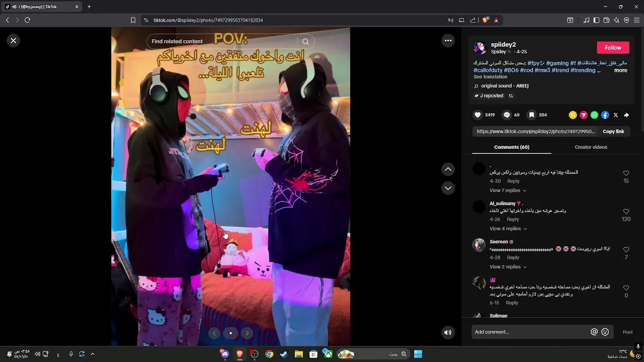Open Brave Rewards triangle icon
The image size is (644, 362).
[496, 20]
